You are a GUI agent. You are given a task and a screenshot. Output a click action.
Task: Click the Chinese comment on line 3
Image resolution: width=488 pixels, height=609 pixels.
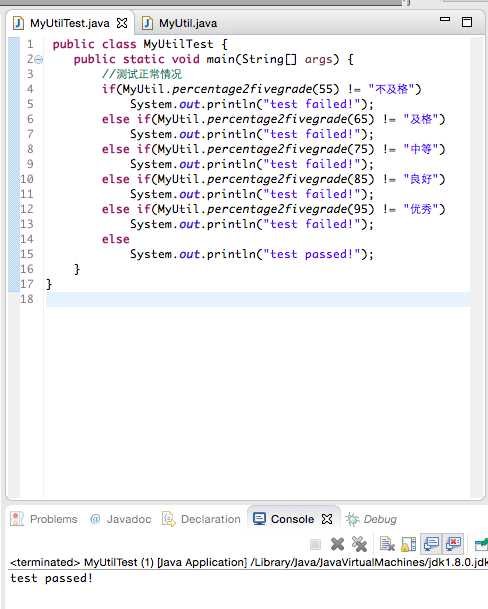coord(142,74)
